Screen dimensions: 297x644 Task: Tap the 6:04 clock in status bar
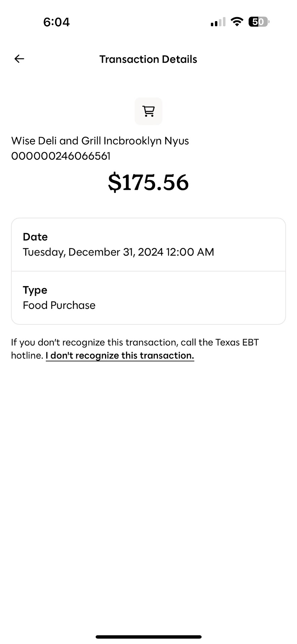[56, 22]
